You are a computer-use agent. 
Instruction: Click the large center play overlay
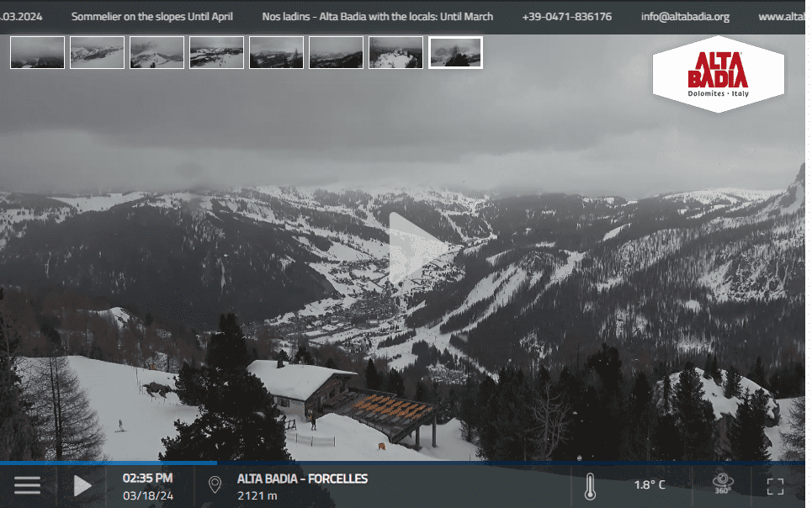(418, 248)
